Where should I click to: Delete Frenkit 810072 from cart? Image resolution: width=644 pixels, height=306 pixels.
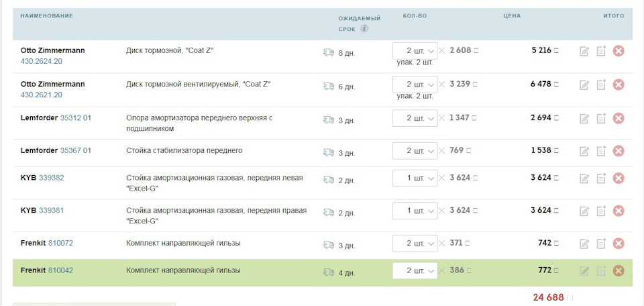pos(619,244)
